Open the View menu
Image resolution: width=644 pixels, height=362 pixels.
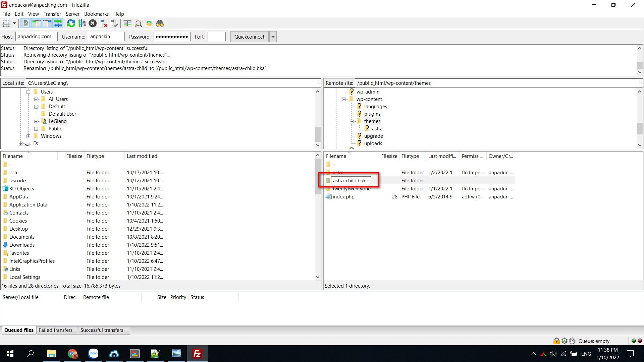point(33,14)
